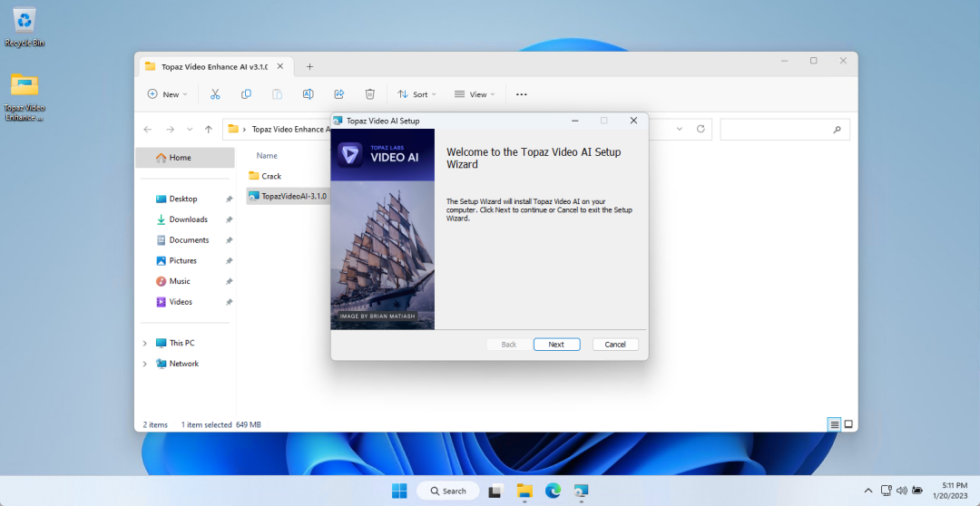Close the Topaz Video Enhance AI tab

point(280,67)
